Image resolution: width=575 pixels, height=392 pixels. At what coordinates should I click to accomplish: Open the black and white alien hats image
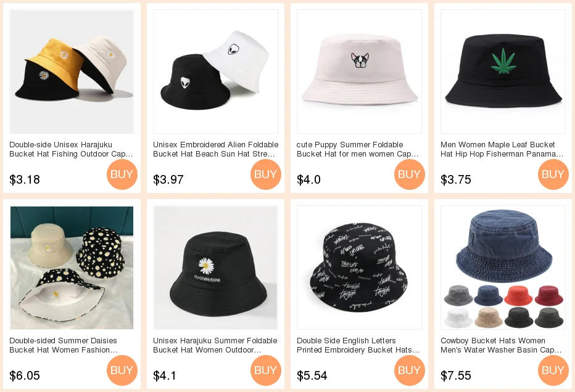[x=216, y=71]
